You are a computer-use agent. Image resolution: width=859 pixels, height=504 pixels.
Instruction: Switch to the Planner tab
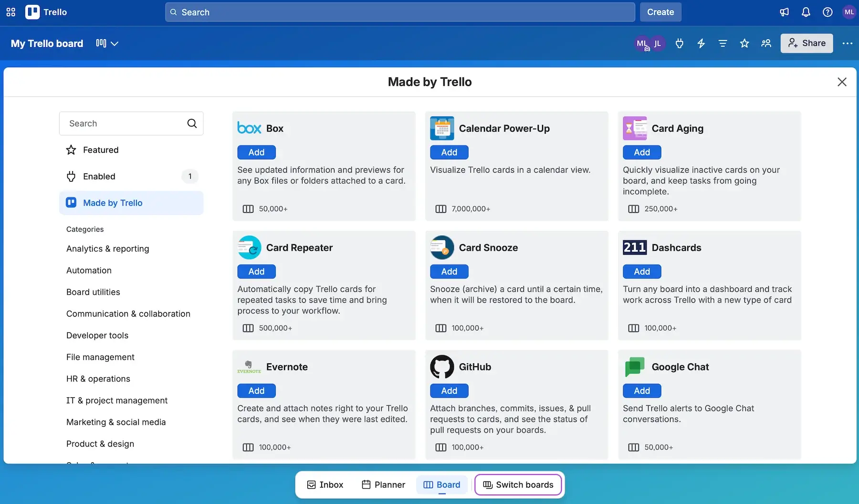click(x=383, y=485)
